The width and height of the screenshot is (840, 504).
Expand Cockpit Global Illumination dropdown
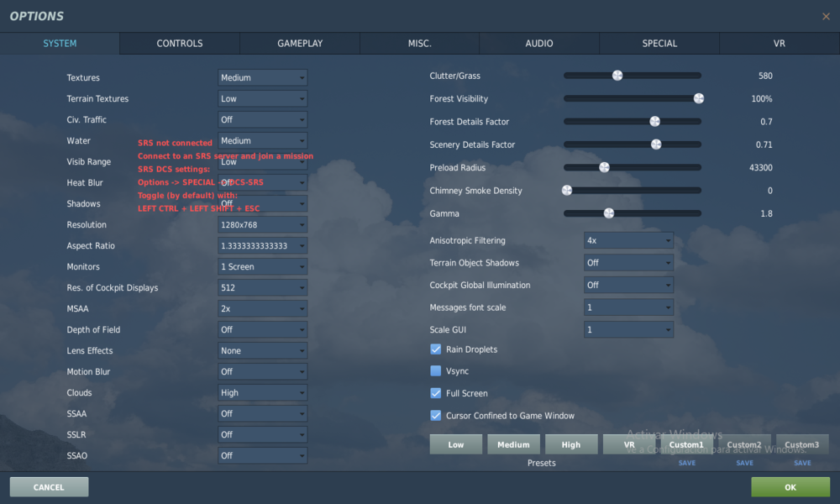628,285
